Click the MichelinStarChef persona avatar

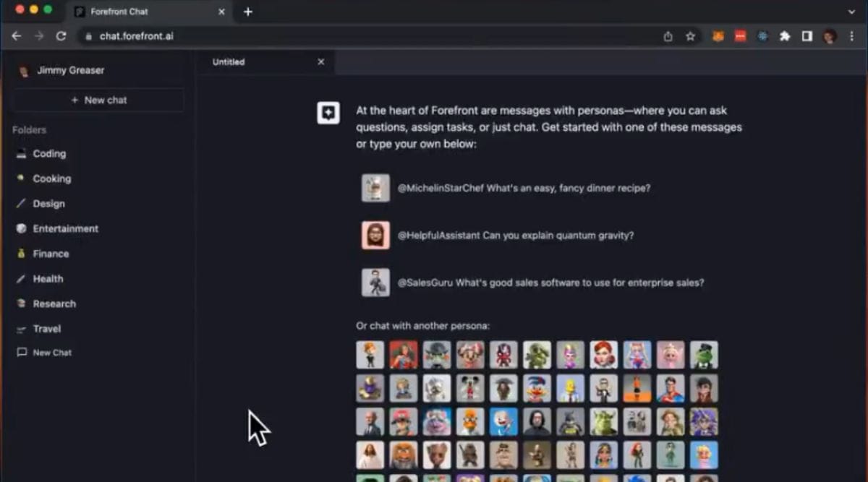[x=375, y=188]
